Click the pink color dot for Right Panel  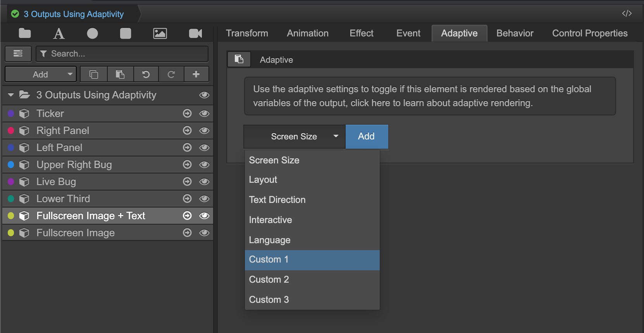pos(11,130)
